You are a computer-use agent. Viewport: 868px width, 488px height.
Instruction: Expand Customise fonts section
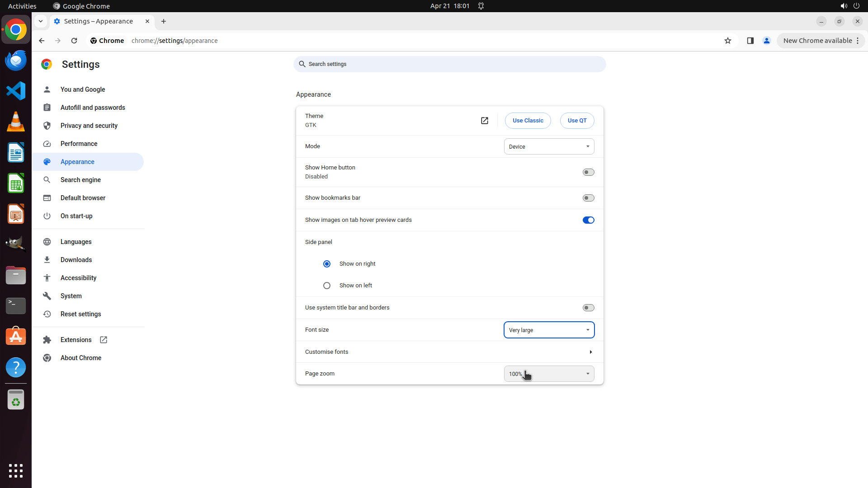pos(590,352)
